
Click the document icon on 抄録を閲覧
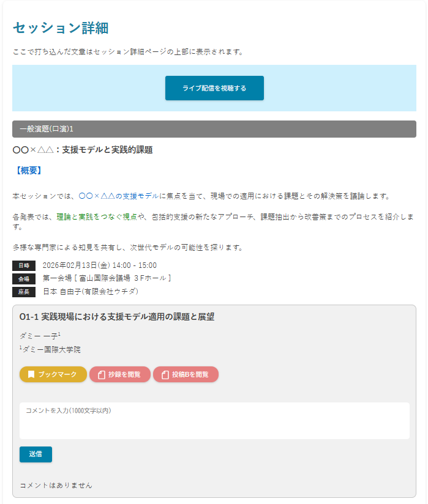tap(102, 374)
